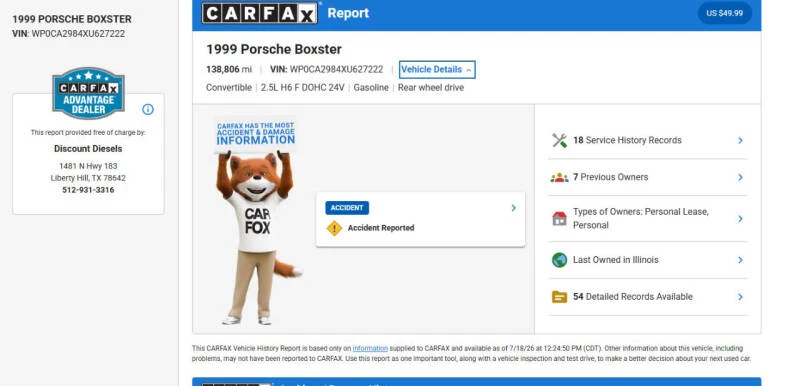Viewport: 800px width, 386px height.
Task: Click the blue ACCIDENT badge
Action: click(347, 208)
